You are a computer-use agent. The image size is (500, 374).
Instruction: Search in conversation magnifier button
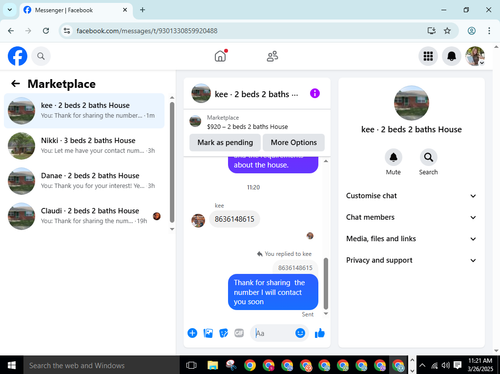tap(428, 157)
